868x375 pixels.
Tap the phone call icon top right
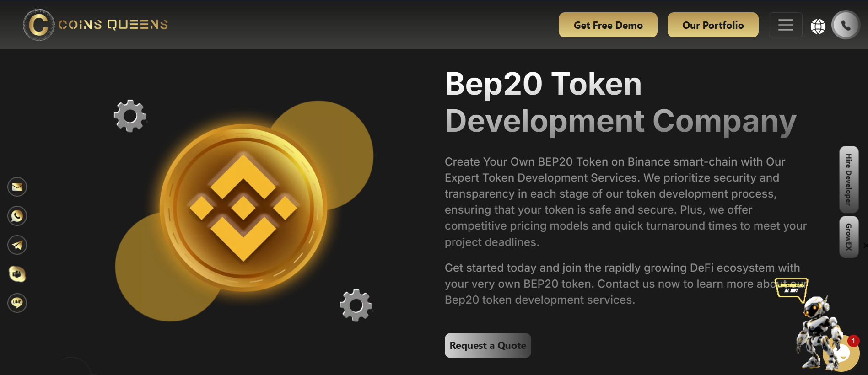tap(846, 25)
